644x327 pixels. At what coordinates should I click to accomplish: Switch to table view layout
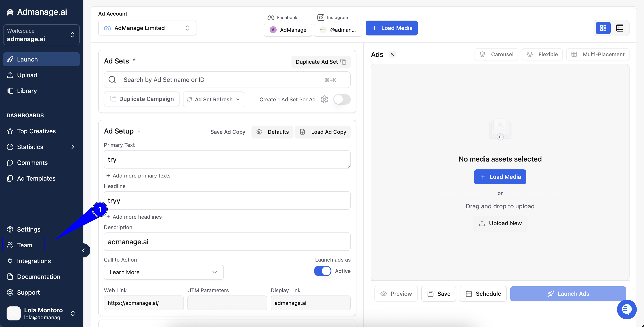point(619,28)
